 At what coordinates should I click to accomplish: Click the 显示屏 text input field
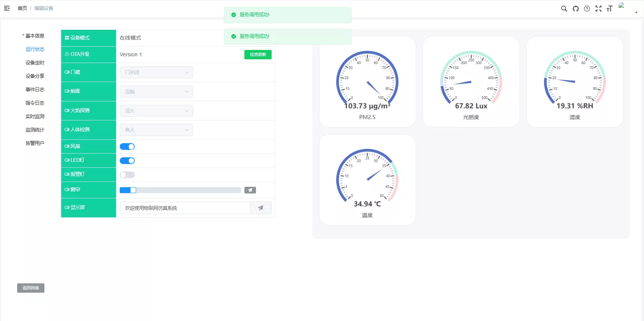[x=185, y=208]
